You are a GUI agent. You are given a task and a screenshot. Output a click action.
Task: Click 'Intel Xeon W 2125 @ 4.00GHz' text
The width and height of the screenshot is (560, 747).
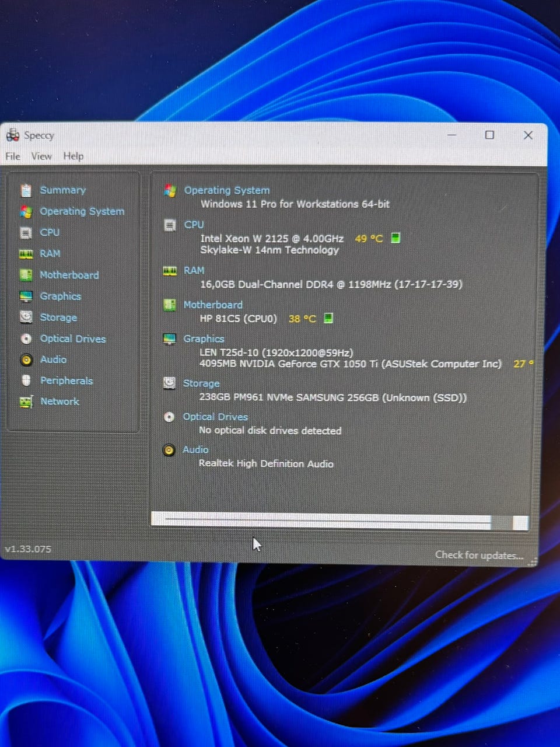(x=272, y=238)
